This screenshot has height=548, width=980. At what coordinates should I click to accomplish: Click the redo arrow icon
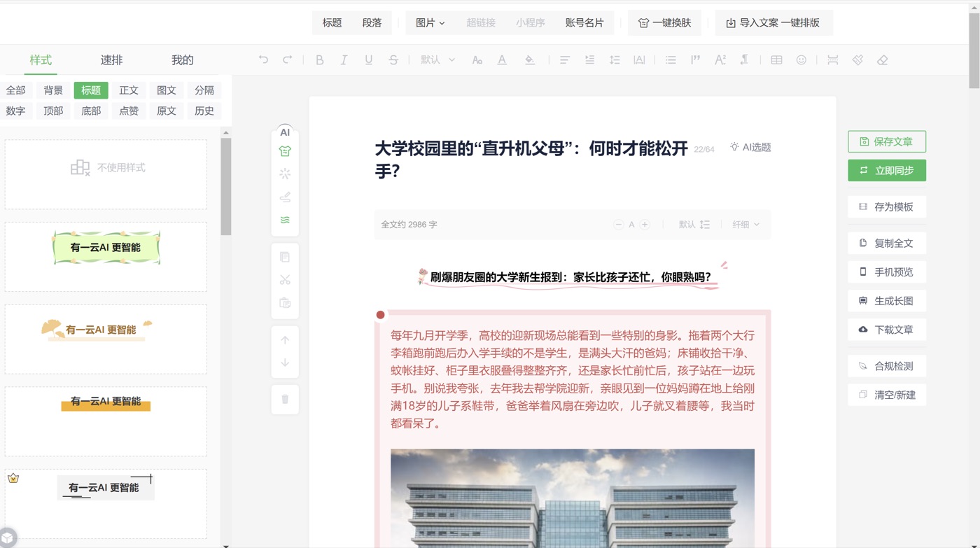[x=287, y=60]
